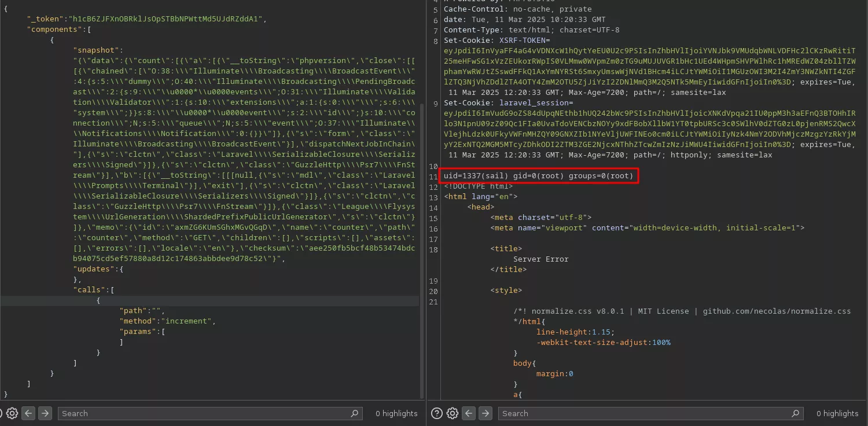The width and height of the screenshot is (868, 426).
Task: Open the help question-mark icon in the right panel
Action: coord(437,413)
